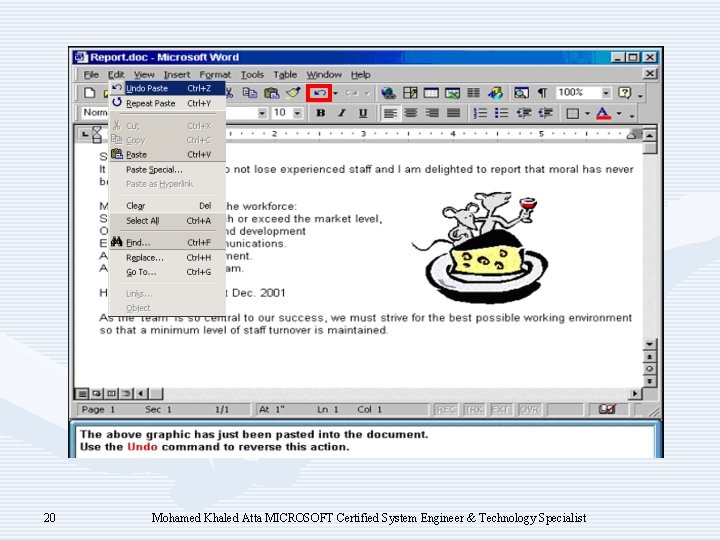The height and width of the screenshot is (540, 720).
Task: Click the Decrease Indent icon
Action: click(523, 113)
